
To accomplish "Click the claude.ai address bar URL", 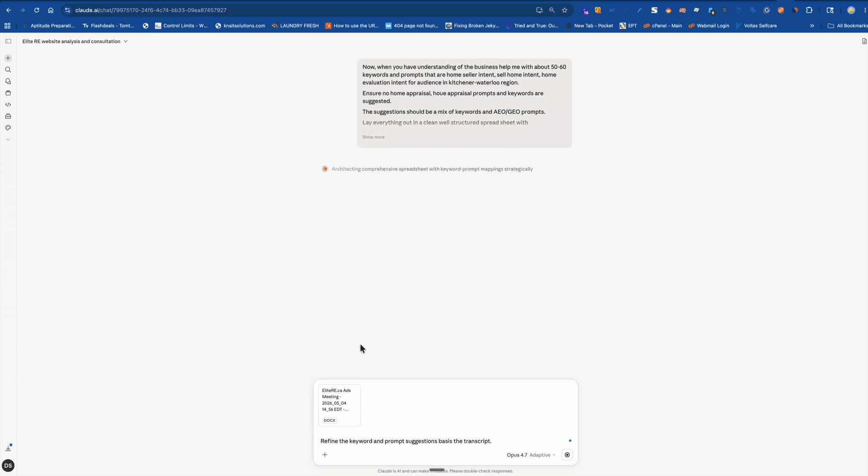I will coord(151,10).
